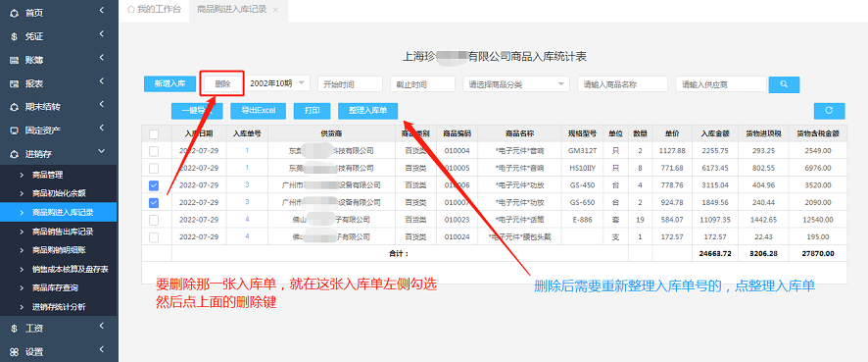This screenshot has width=868, height=362.
Task: Click the 凭证 dollar icon
Action: 15,36
